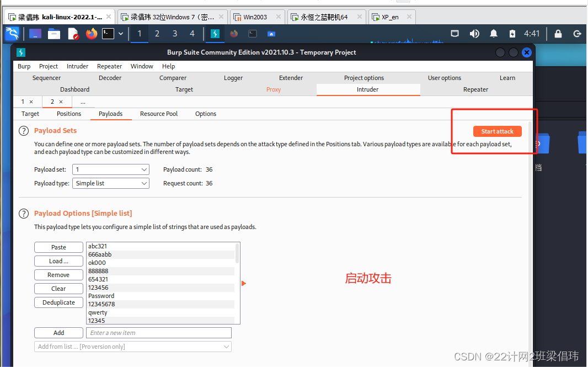Launch the terminal emulator from the panel
Screen dimensions: 588x367
tap(108, 34)
